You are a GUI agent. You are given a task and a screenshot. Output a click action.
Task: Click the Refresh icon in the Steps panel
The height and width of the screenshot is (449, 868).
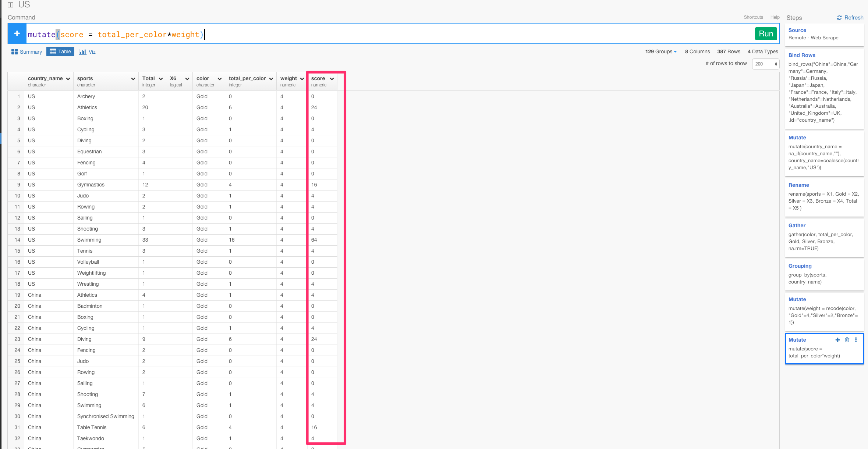point(839,18)
